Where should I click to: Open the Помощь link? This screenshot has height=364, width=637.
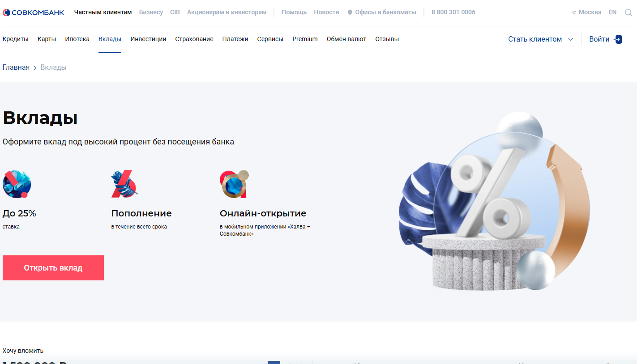point(294,13)
